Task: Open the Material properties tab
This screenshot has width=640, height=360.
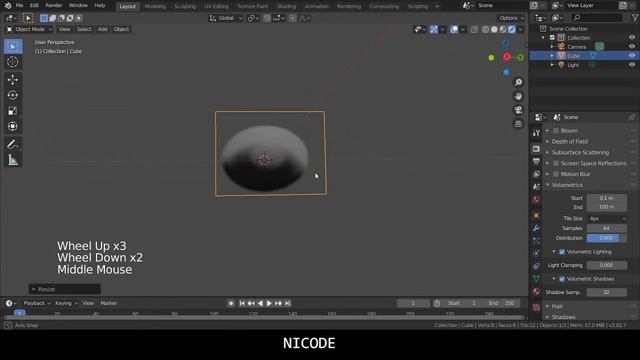Action: tap(536, 291)
